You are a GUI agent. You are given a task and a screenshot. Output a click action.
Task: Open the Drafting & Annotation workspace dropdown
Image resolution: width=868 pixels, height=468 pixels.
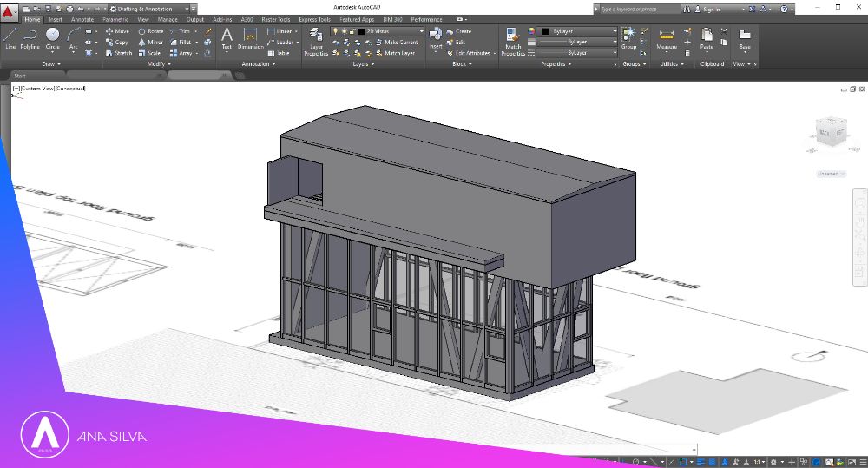[x=150, y=9]
